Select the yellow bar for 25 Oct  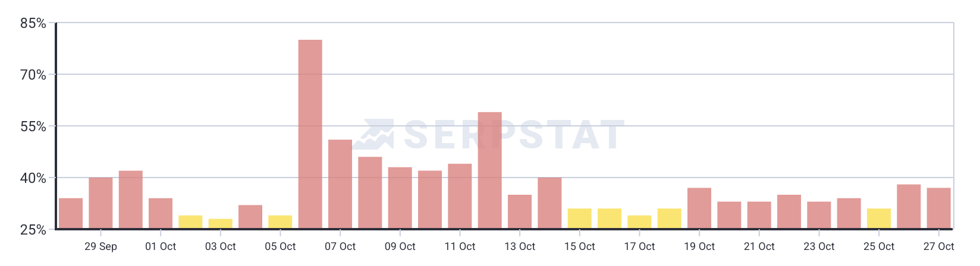coord(878,218)
